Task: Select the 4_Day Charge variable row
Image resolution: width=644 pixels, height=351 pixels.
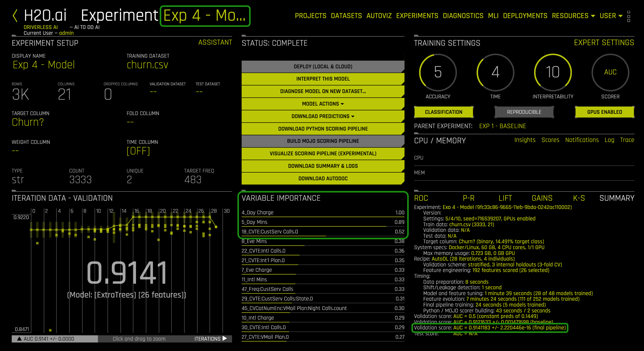Action: click(323, 213)
